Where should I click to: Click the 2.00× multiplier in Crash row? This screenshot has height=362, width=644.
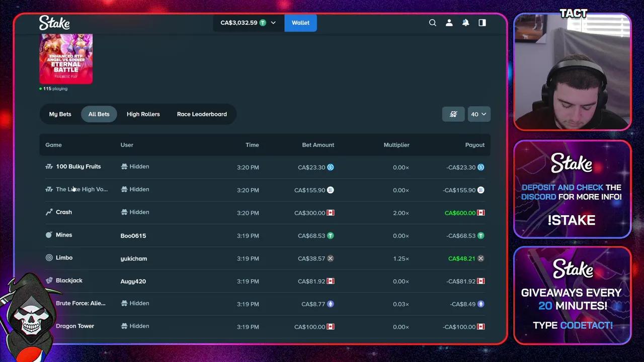pos(401,213)
